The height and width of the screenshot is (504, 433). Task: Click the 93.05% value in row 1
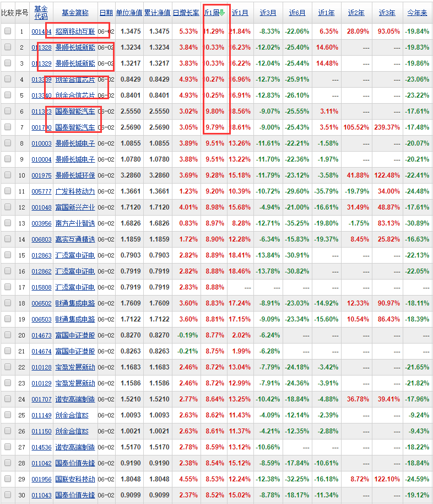click(x=389, y=31)
